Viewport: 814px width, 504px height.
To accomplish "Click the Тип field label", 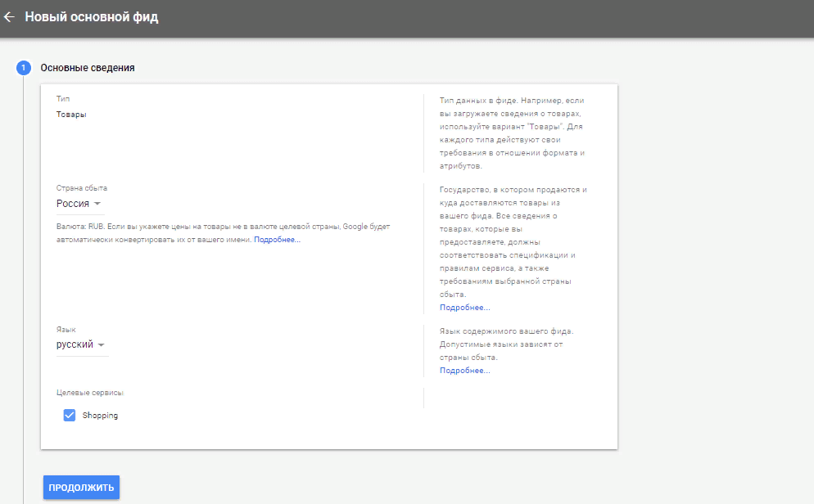I will coord(63,98).
